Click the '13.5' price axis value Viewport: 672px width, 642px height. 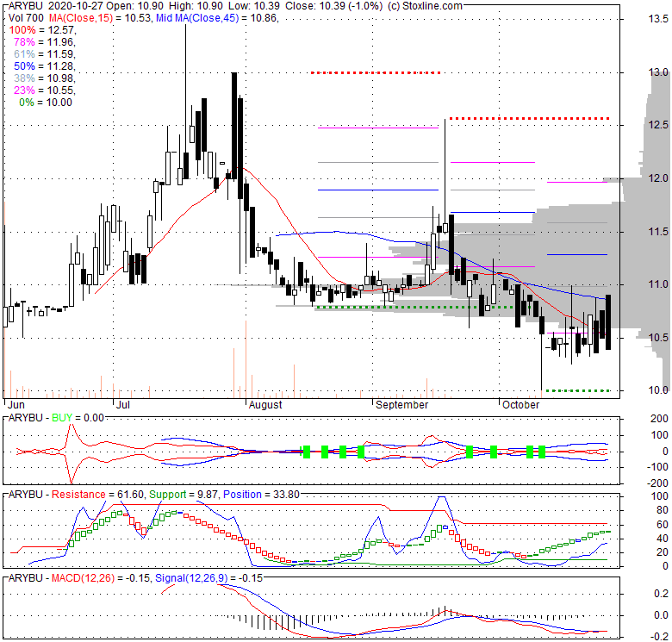click(658, 19)
